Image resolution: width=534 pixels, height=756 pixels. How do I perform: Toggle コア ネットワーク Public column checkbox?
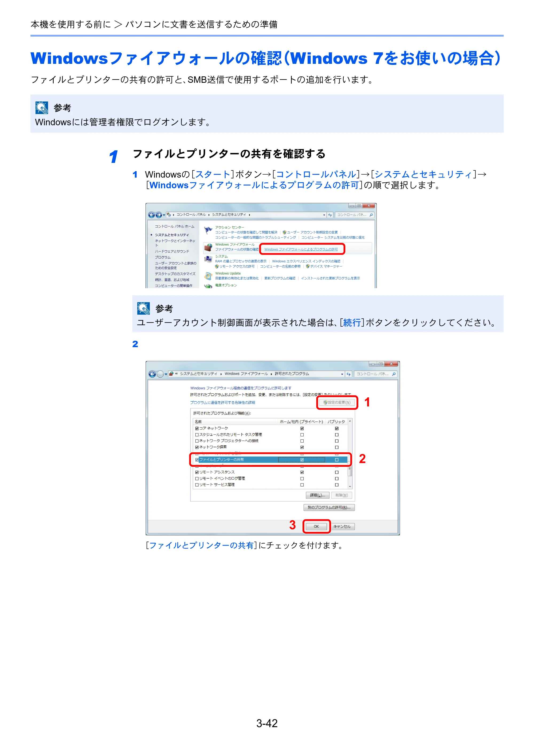[336, 428]
